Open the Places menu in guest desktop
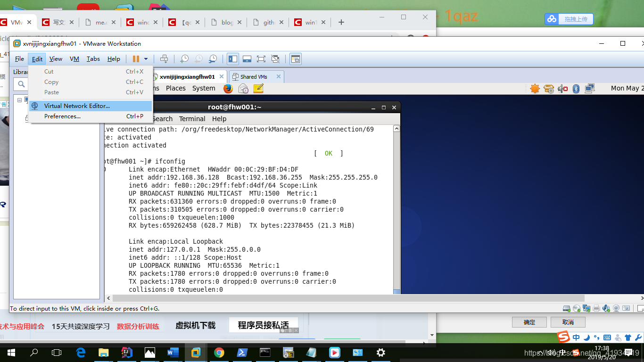Image resolution: width=644 pixels, height=362 pixels. click(x=176, y=88)
